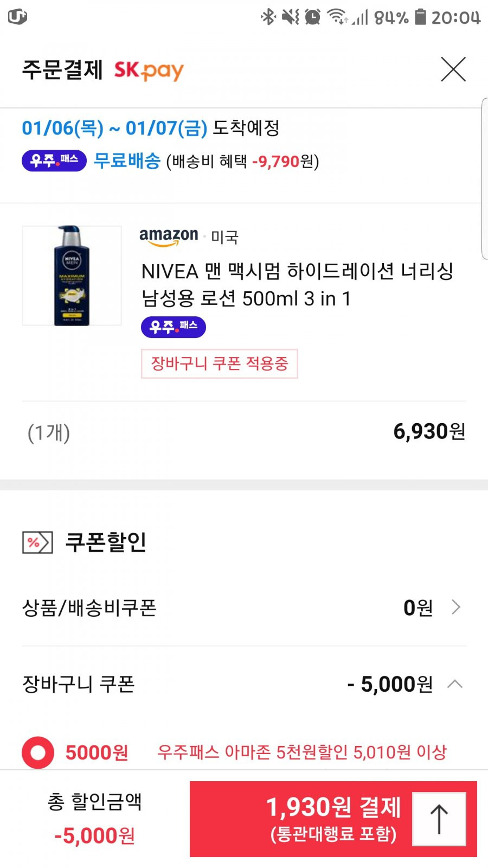Open the 상품/배송비쿠폰 chevron arrow

[x=456, y=608]
